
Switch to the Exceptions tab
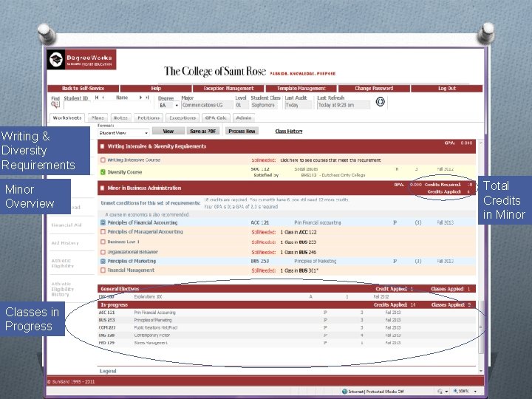click(x=183, y=117)
